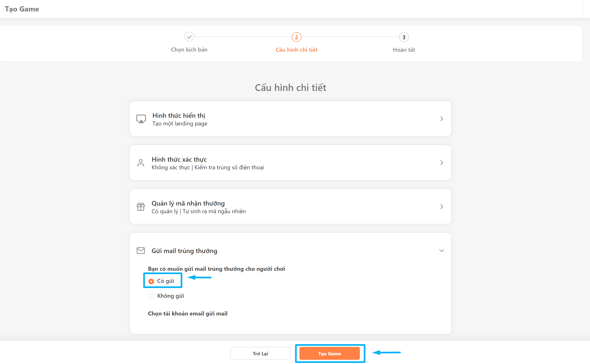
Task: Open 'Hoàn tất' step label
Action: pos(404,50)
